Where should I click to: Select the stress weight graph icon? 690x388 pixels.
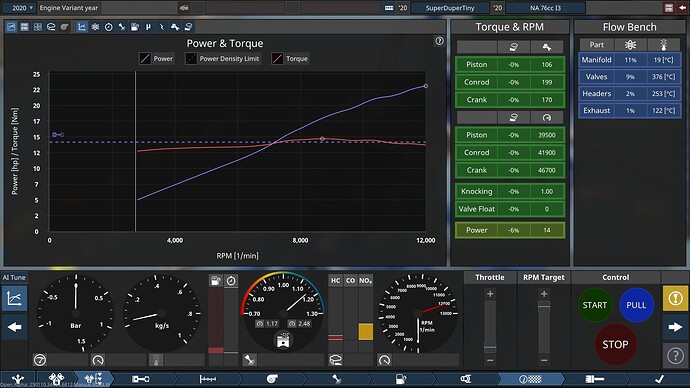point(188,27)
